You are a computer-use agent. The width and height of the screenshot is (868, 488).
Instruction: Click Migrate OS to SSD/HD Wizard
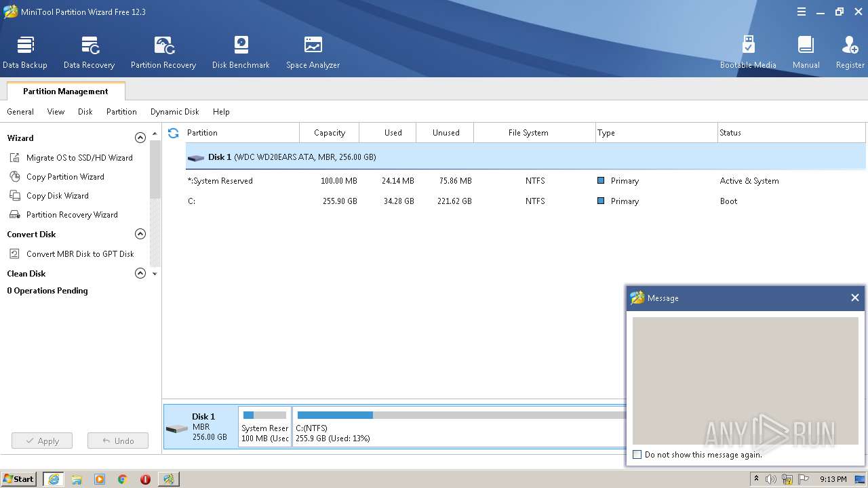[x=79, y=158]
